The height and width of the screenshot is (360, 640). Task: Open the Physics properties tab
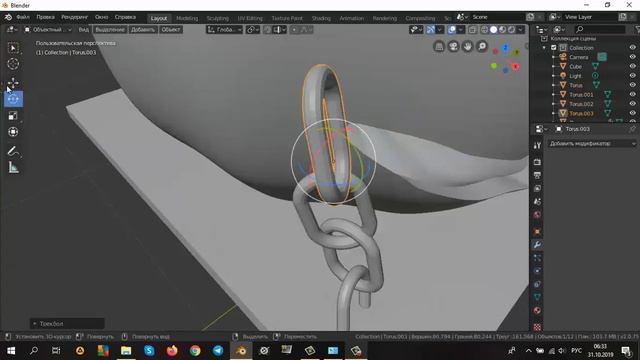537,271
